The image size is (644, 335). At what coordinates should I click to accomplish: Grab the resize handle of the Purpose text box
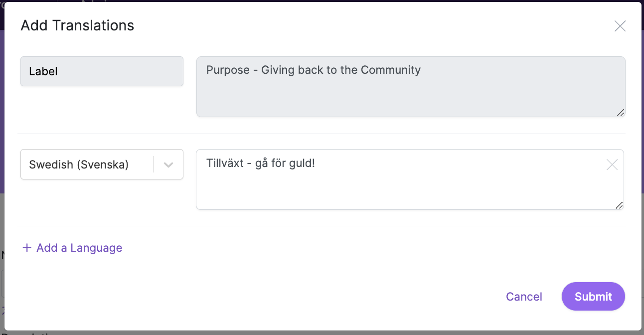click(x=620, y=113)
